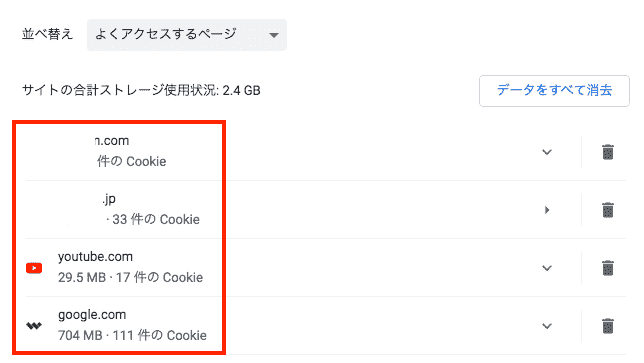Expand the google.com entry
The width and height of the screenshot is (644, 363).
[547, 326]
